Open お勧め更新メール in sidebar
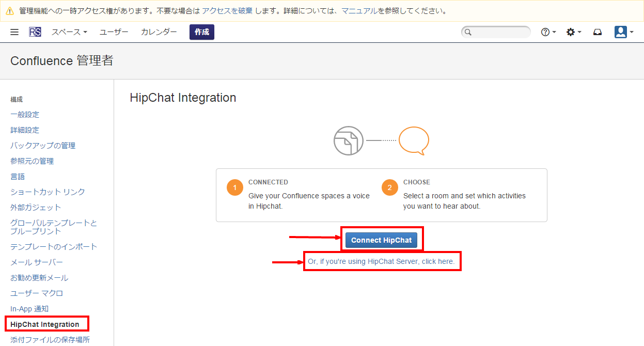Viewport: 644px width, 346px height. [39, 278]
